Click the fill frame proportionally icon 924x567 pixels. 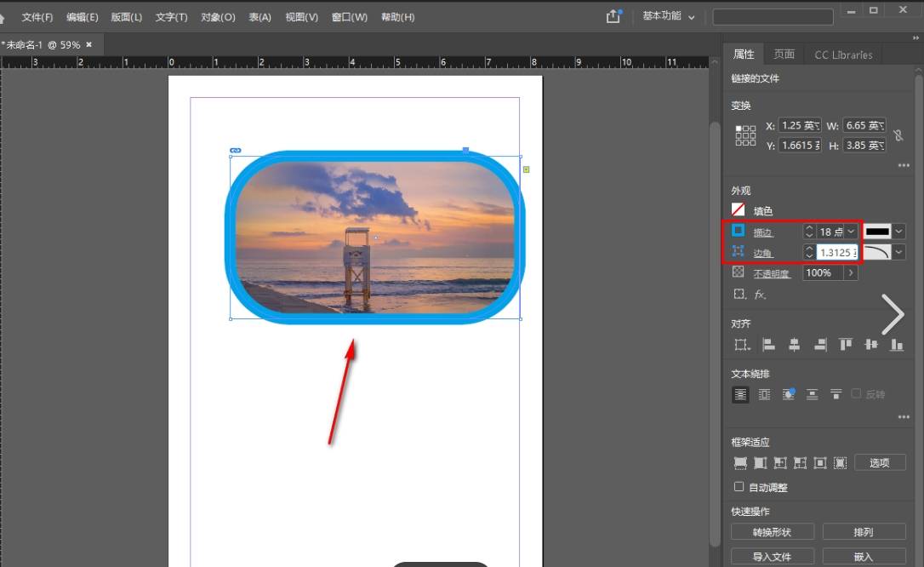(x=740, y=463)
